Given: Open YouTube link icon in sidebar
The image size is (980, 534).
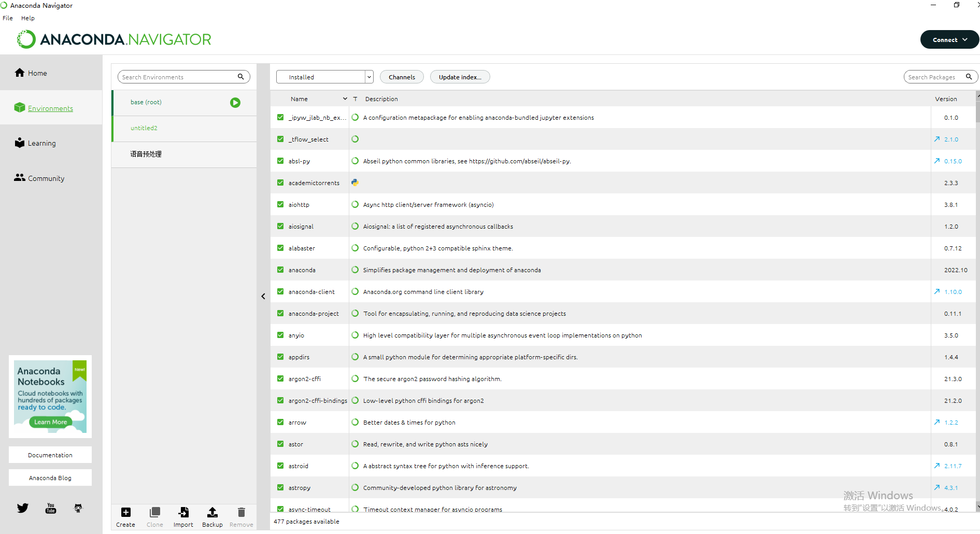Looking at the screenshot, I should point(51,508).
